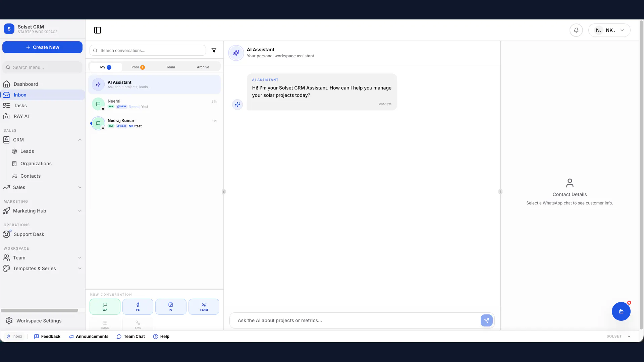Click the Search menu field
Screen dimensions: 644x362
click(42, 67)
